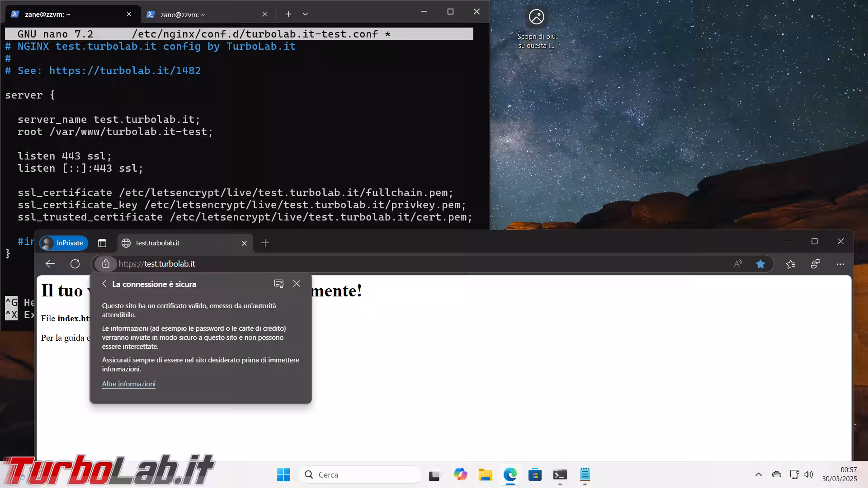This screenshot has width=868, height=488.
Task: Click the padlock site info icon
Action: click(x=105, y=264)
